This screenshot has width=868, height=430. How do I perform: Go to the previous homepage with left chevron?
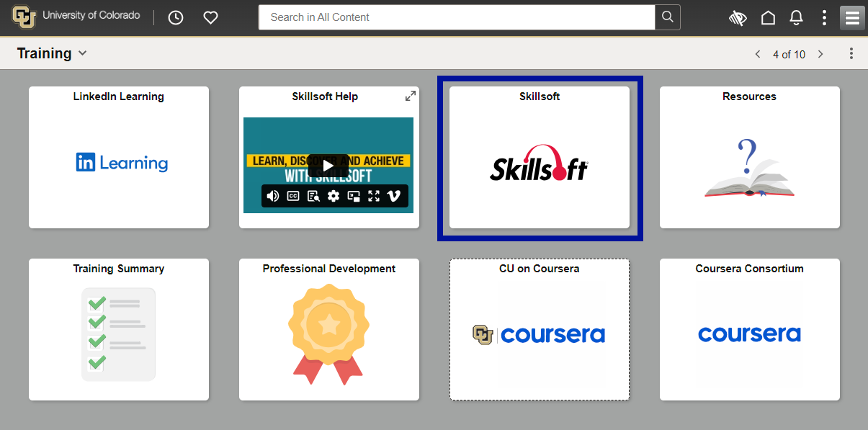[x=757, y=54]
